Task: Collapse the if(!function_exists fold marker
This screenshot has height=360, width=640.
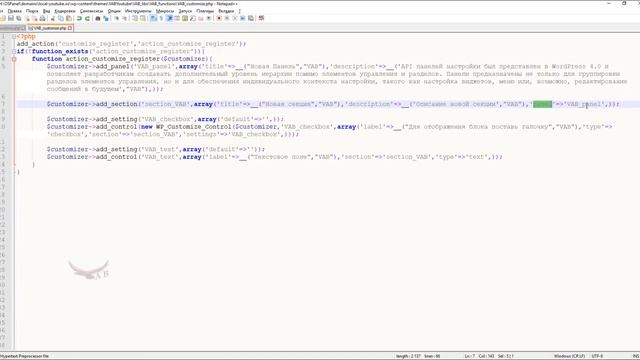Action: click(14, 51)
